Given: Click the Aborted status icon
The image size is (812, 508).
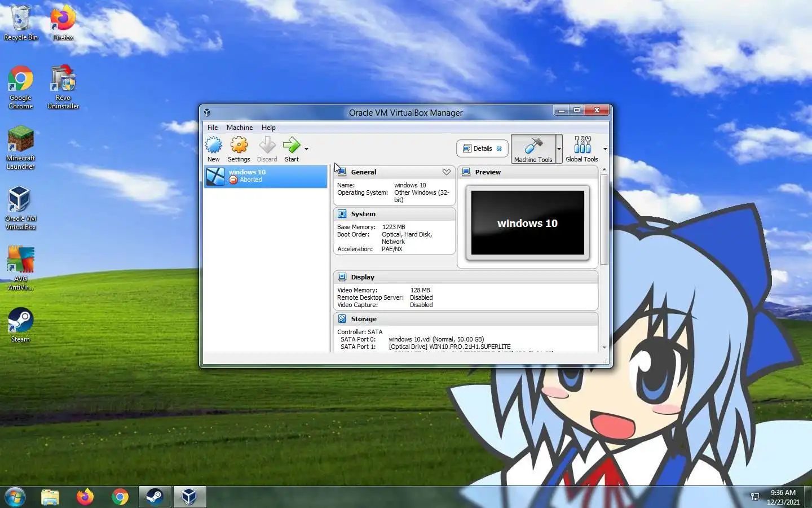Looking at the screenshot, I should [233, 180].
